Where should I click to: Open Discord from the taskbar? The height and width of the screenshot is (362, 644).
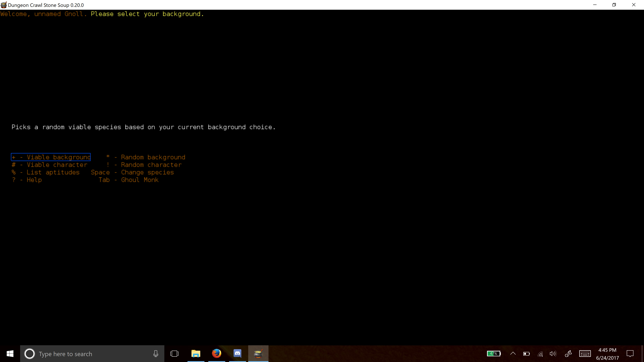[x=237, y=354]
